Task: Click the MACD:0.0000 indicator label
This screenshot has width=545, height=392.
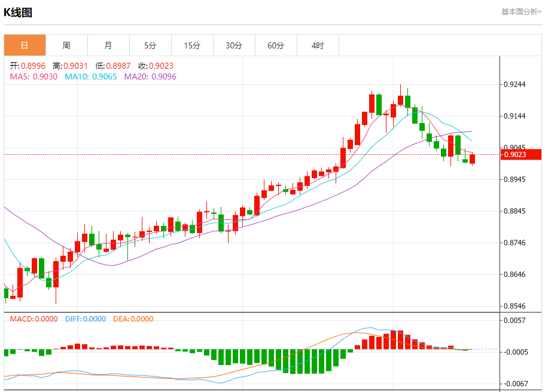Action: (34, 318)
